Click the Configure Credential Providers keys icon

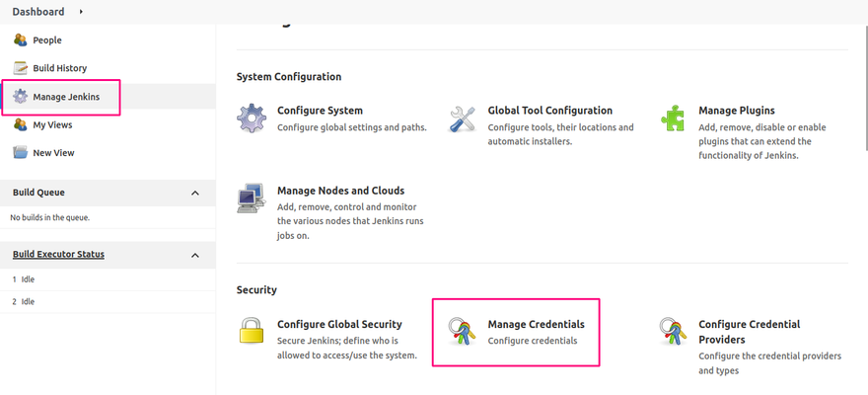[x=673, y=331]
